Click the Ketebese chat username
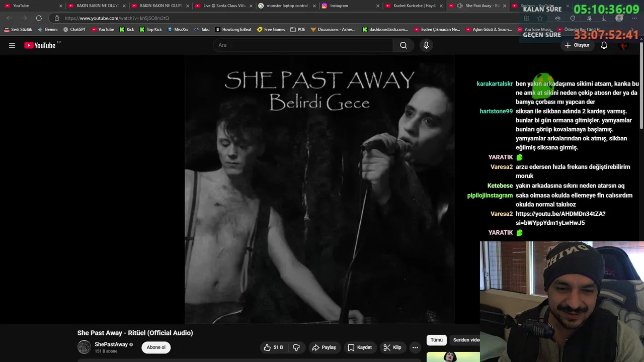The width and height of the screenshot is (644, 362). (500, 186)
